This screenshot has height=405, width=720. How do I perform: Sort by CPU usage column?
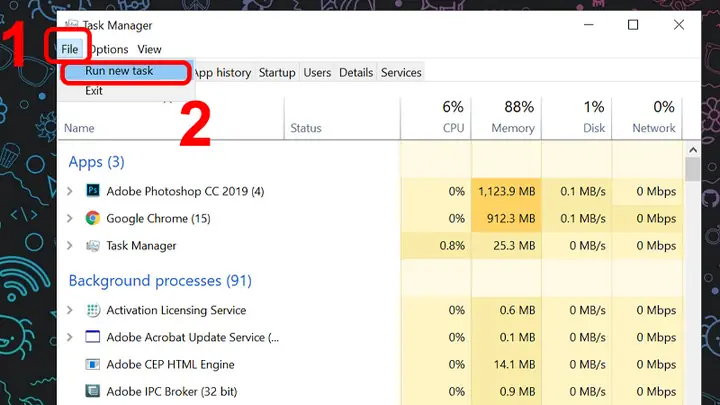pos(436,118)
